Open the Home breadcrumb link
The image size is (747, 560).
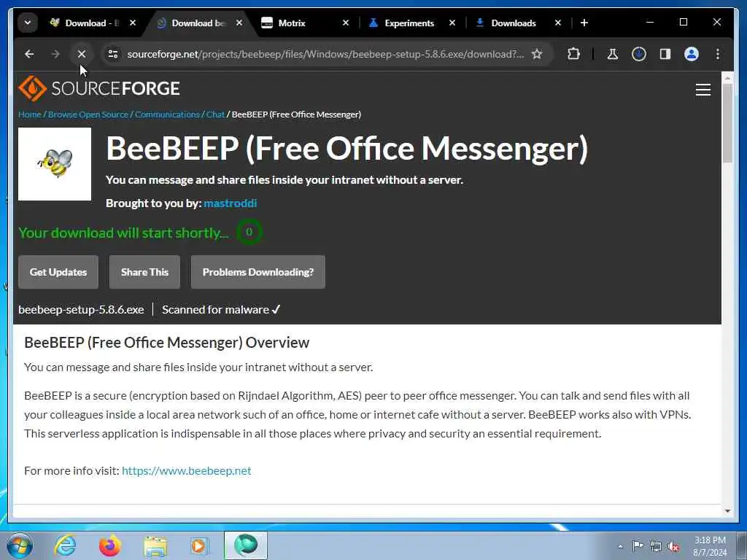point(29,114)
